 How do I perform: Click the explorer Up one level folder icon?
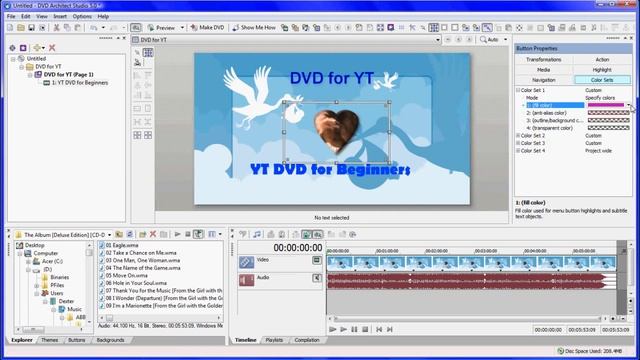point(119,234)
